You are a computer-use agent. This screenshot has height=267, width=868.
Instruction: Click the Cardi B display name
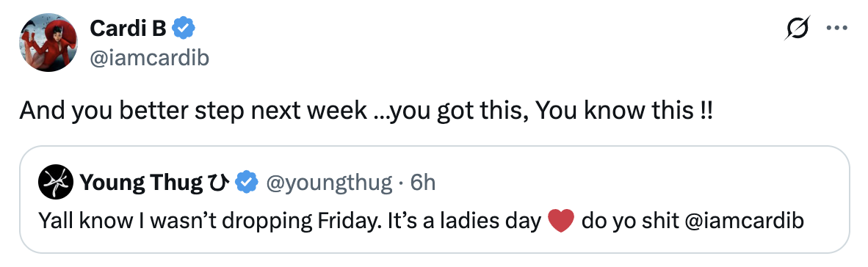[x=127, y=28]
